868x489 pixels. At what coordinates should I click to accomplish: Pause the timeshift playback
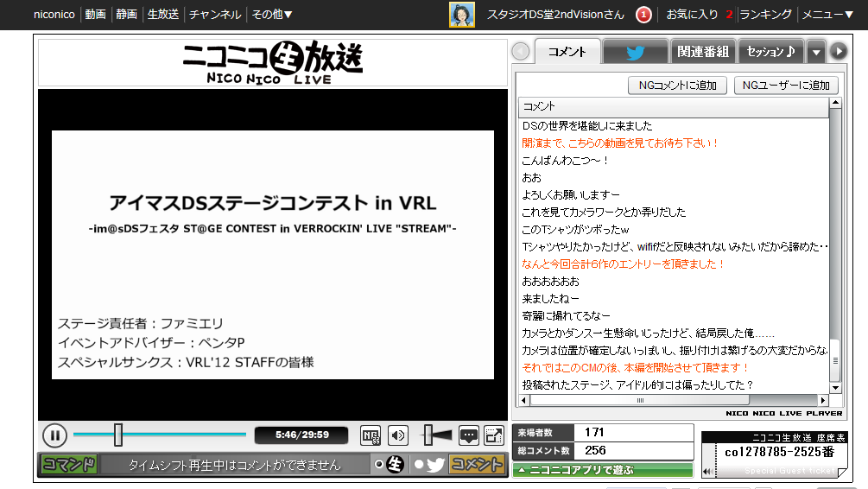coord(54,435)
